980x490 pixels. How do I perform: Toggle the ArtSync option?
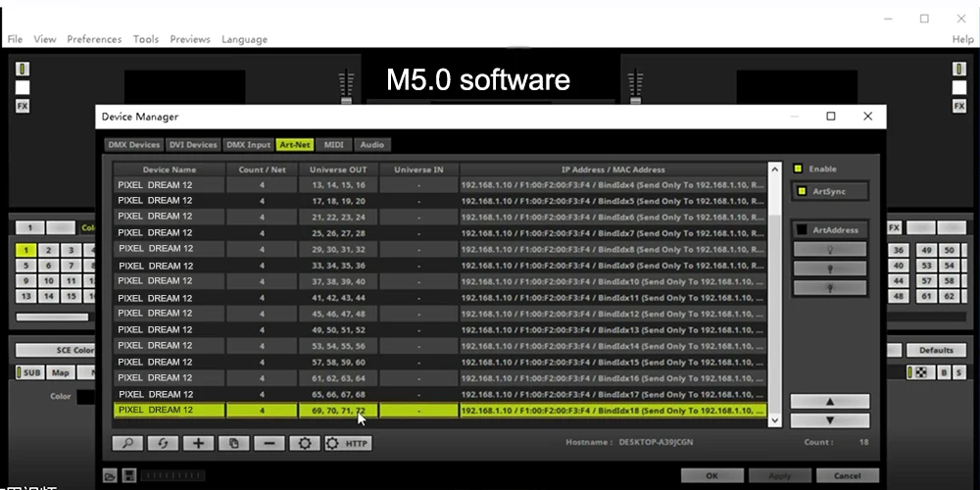pos(830,191)
